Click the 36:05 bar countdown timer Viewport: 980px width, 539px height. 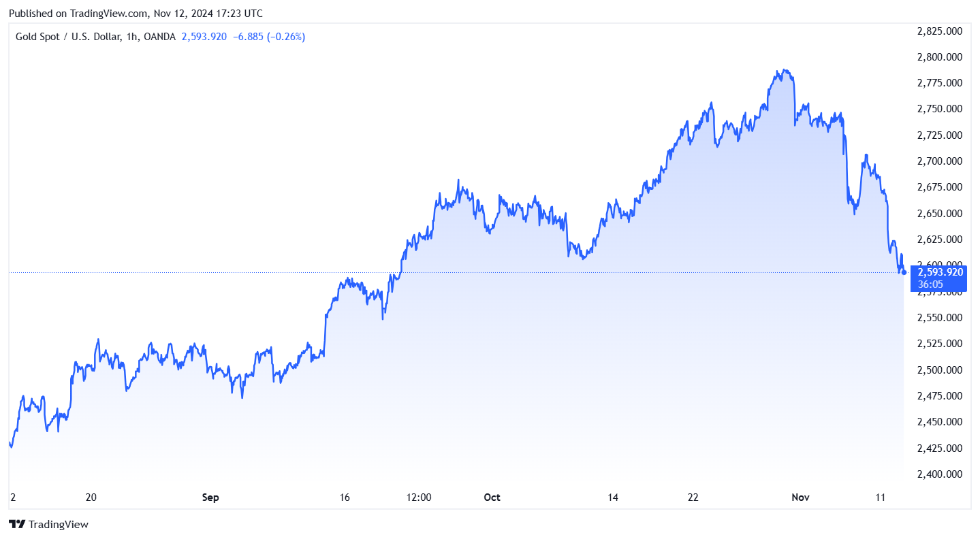pyautogui.click(x=930, y=284)
